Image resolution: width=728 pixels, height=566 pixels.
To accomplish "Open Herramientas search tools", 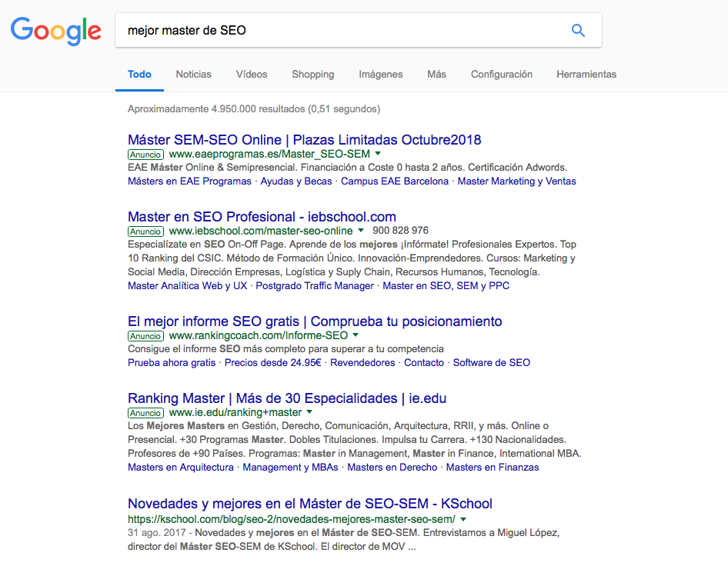I will click(x=586, y=75).
